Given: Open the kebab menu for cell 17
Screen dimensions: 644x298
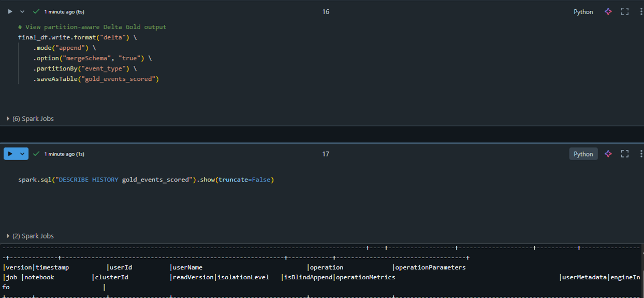Looking at the screenshot, I should coord(640,154).
